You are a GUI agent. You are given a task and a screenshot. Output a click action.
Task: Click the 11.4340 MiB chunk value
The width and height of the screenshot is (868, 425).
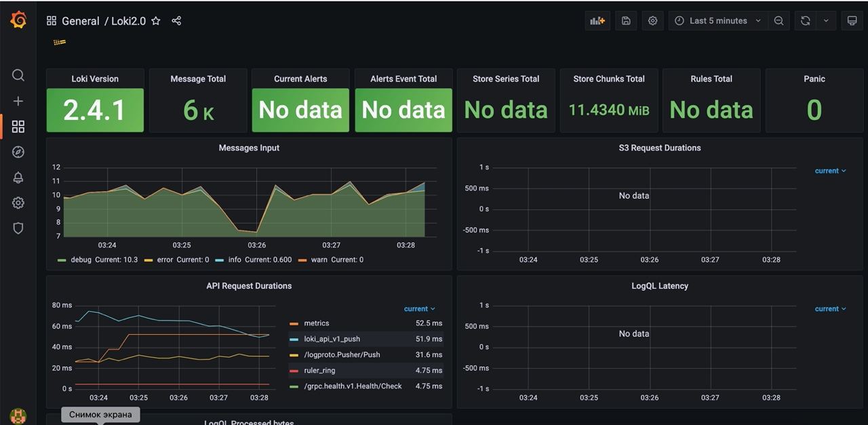609,110
